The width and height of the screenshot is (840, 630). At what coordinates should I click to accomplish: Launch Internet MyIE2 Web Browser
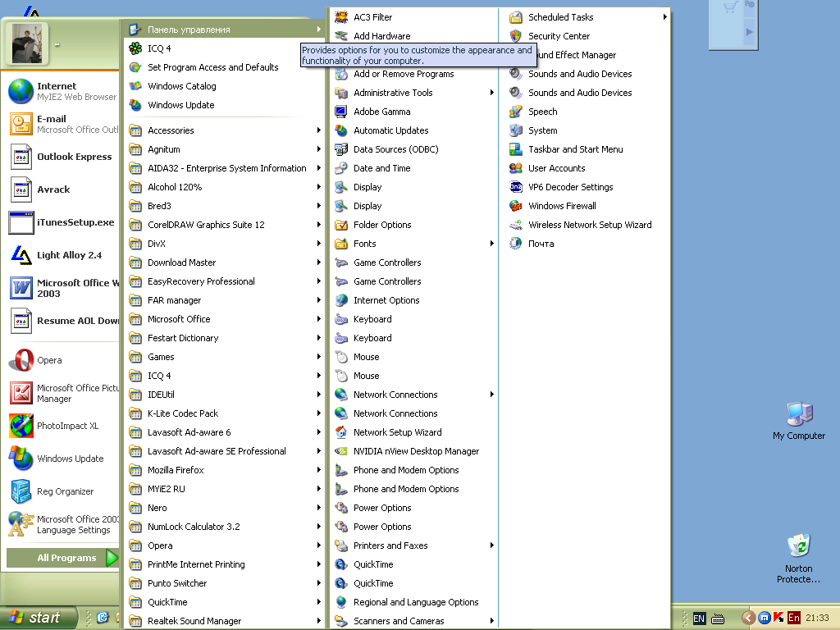62,91
